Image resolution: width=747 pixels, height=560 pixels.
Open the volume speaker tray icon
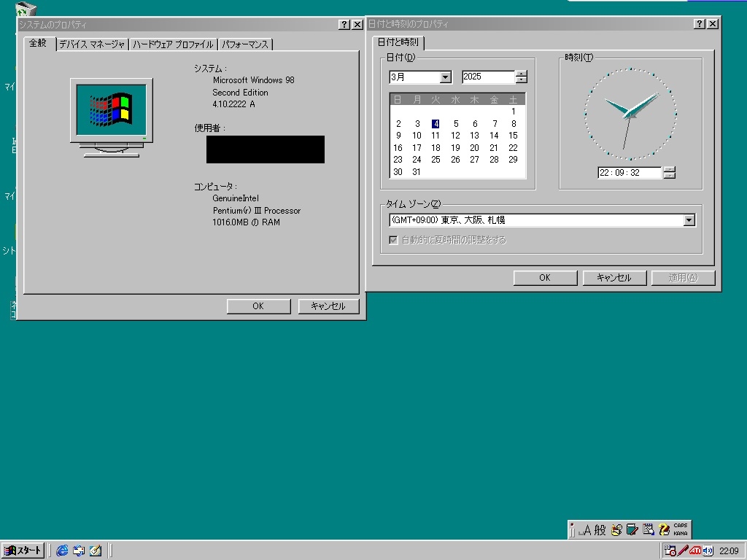[x=708, y=551]
